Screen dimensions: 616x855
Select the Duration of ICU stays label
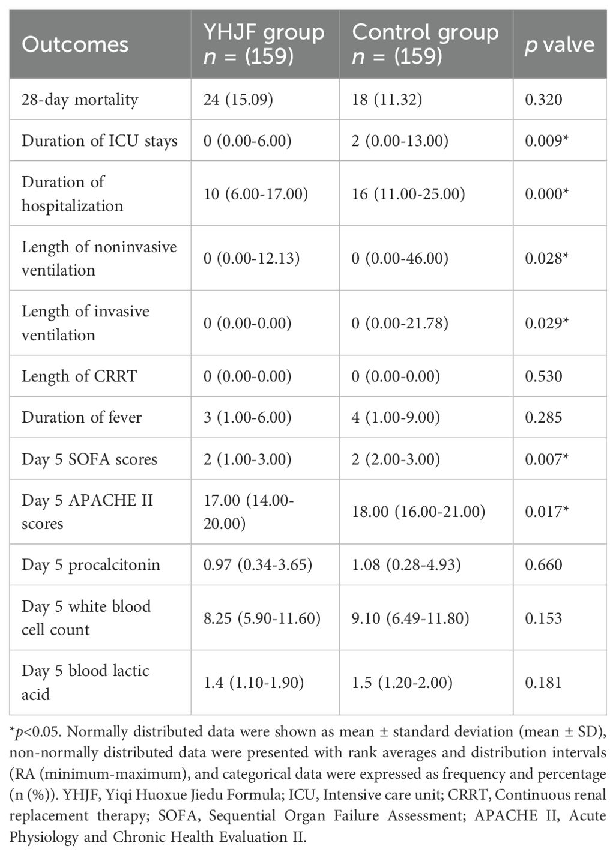(x=100, y=140)
